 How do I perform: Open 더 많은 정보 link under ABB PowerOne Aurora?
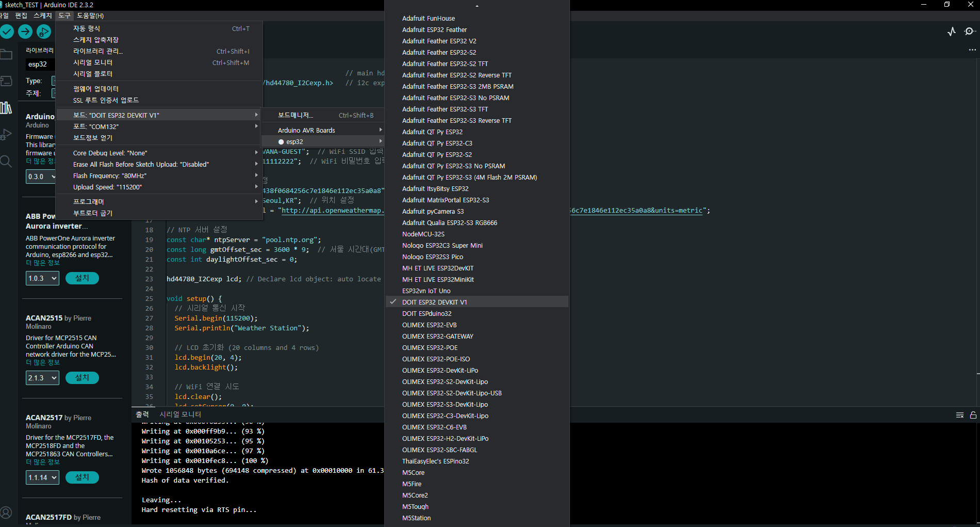[x=43, y=263]
